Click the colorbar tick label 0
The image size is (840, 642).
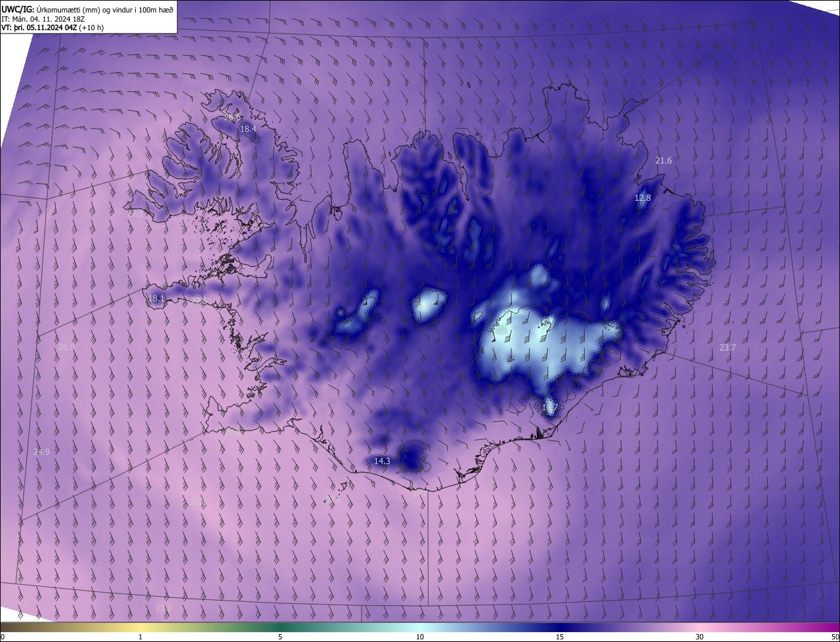[x=3, y=637]
